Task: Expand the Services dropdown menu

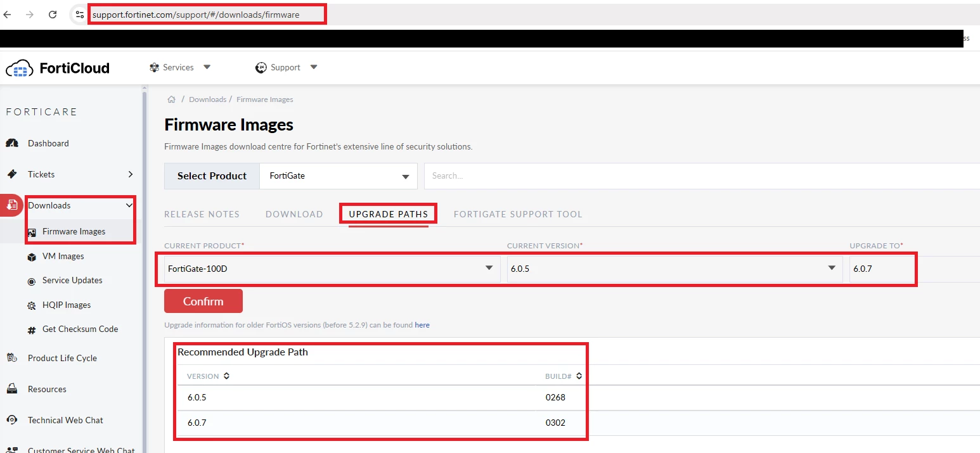Action: tap(207, 67)
